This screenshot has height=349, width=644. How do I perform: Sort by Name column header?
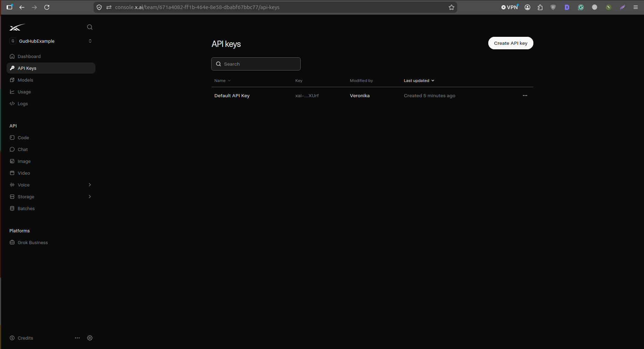click(222, 81)
